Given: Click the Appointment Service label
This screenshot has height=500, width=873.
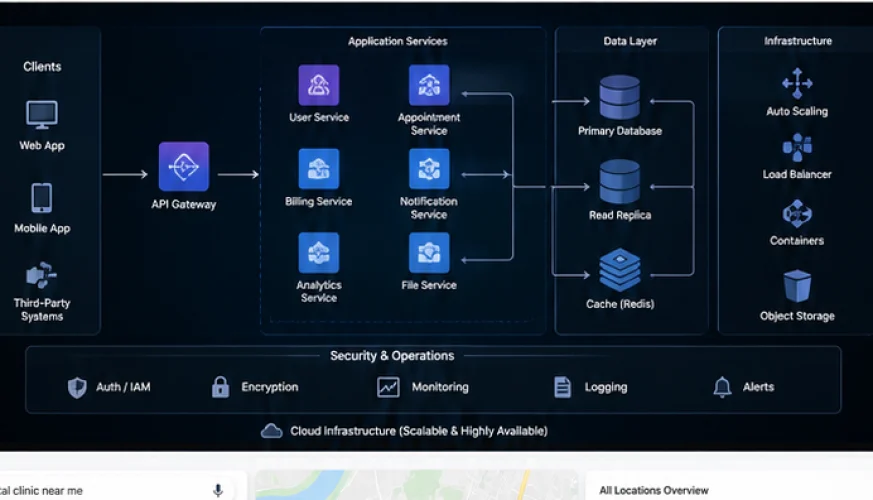Looking at the screenshot, I should (429, 124).
